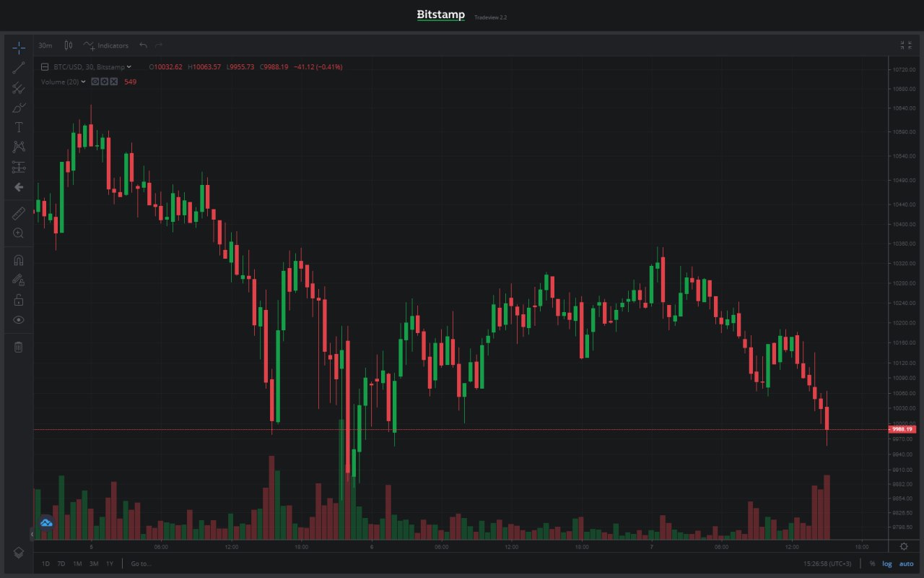Viewport: 924px width, 578px height.
Task: Toggle the log price scale
Action: [x=887, y=564]
